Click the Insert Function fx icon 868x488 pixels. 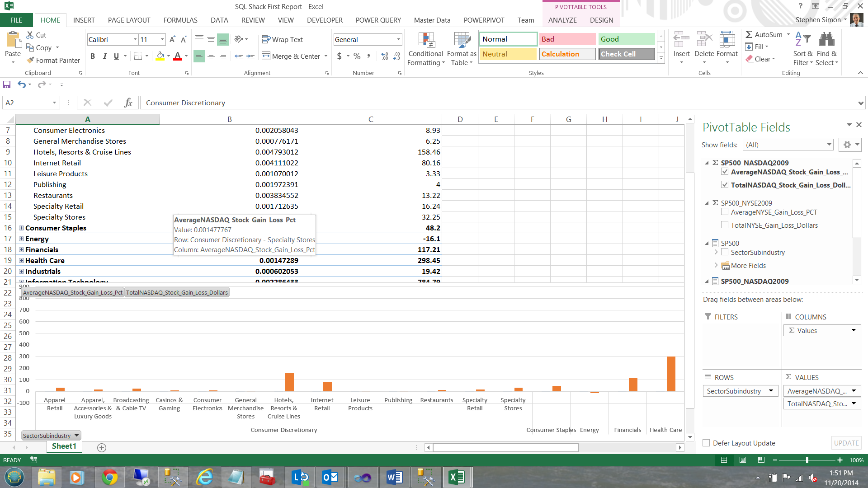(128, 103)
